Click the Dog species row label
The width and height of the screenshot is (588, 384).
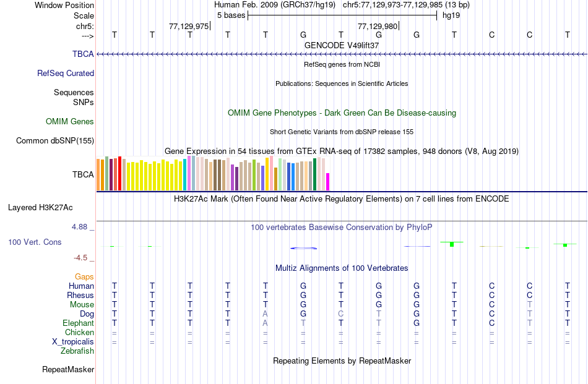point(87,314)
